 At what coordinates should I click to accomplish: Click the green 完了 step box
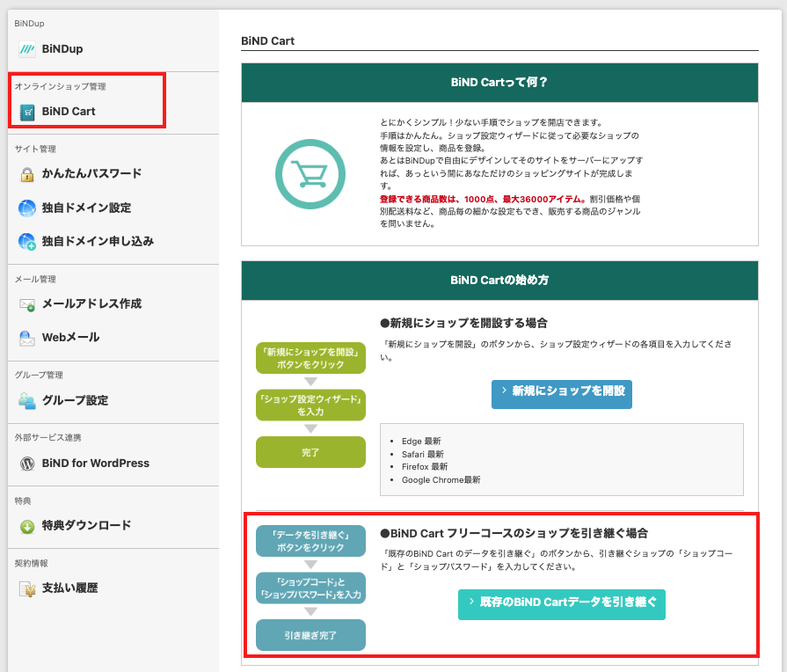[310, 452]
